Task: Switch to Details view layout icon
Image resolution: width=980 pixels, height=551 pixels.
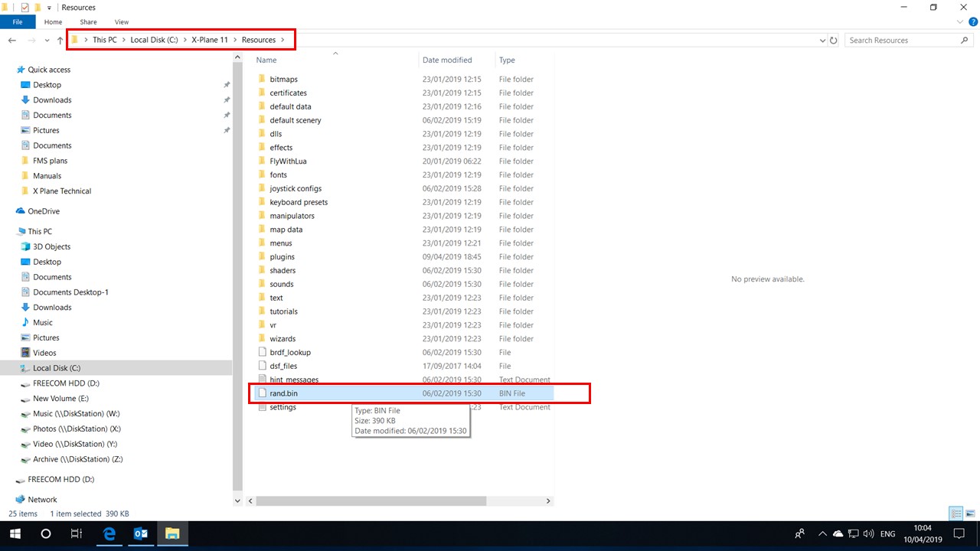Action: (x=956, y=513)
